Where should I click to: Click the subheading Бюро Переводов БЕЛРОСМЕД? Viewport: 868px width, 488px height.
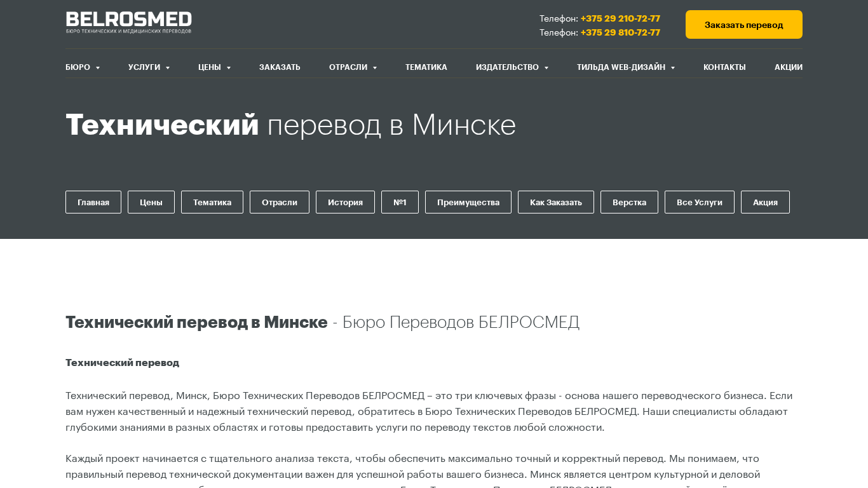[x=461, y=322]
